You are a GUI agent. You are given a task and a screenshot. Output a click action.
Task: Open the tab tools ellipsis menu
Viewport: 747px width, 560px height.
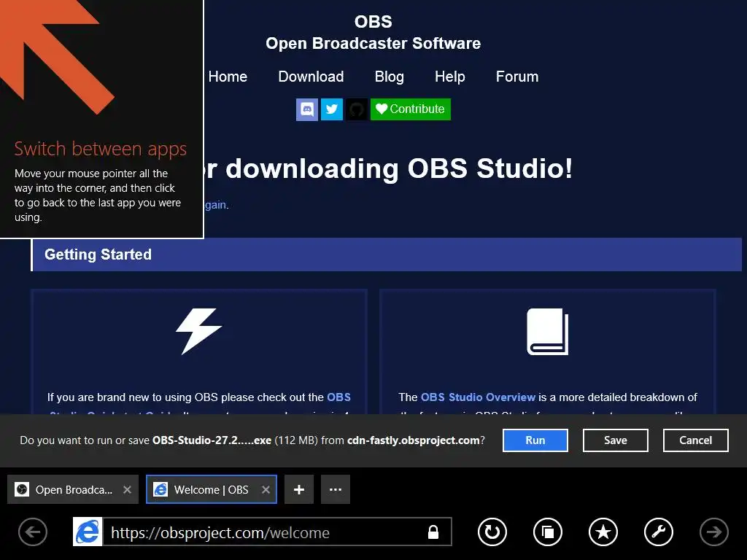[x=336, y=489]
